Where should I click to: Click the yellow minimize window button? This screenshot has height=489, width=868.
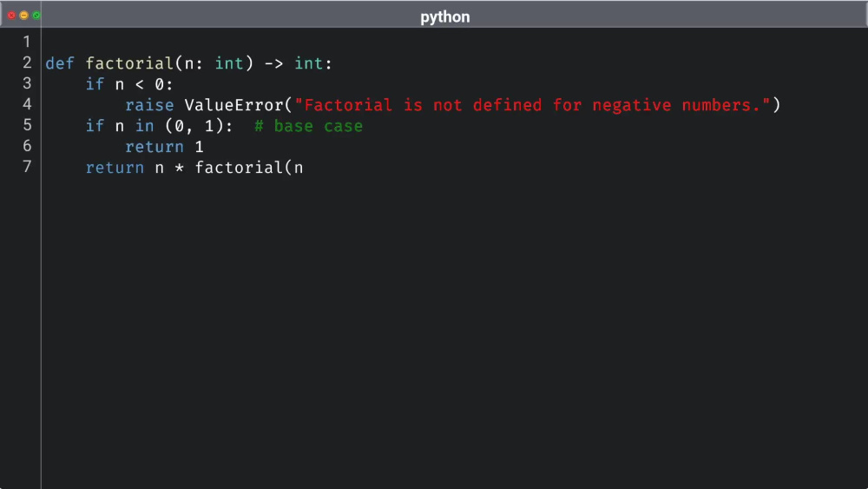click(x=23, y=15)
